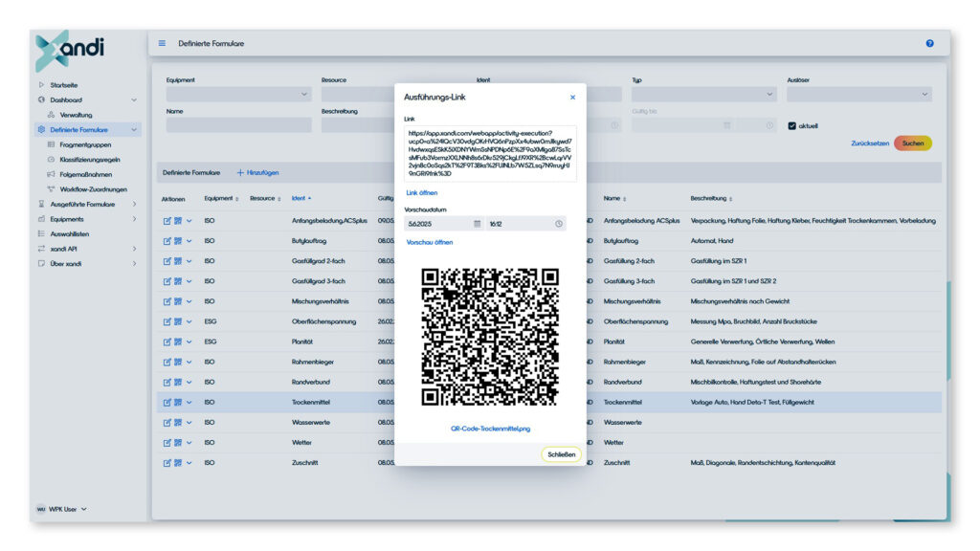The image size is (980, 551).
Task: Click the hamburger menu icon beside Definierte Formulare
Action: [162, 43]
